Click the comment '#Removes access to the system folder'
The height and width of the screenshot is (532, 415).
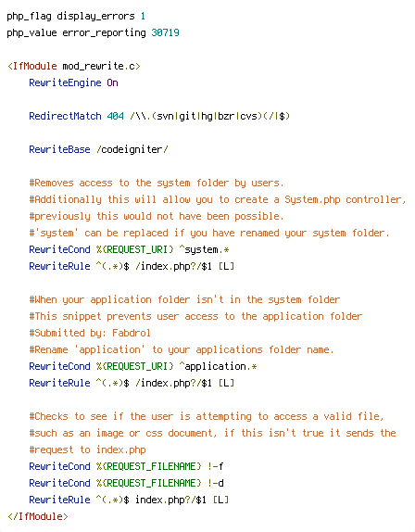pos(157,183)
